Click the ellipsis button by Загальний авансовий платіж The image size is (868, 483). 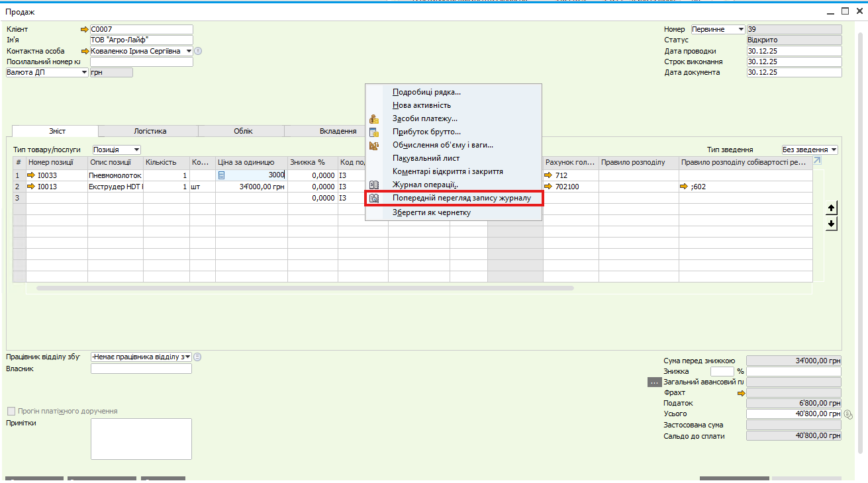coord(654,382)
